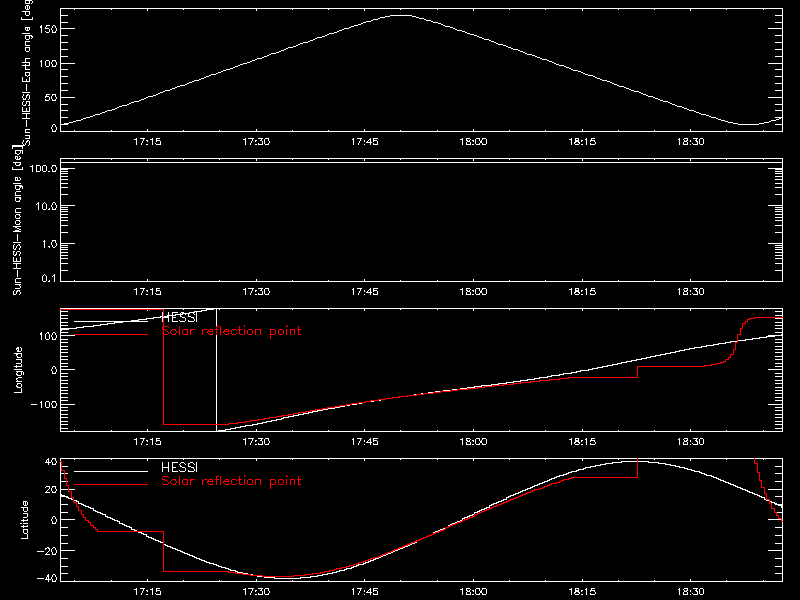Select the '-20' tick in Latitude plot
Screen dimensions: 800x600
pos(47,551)
